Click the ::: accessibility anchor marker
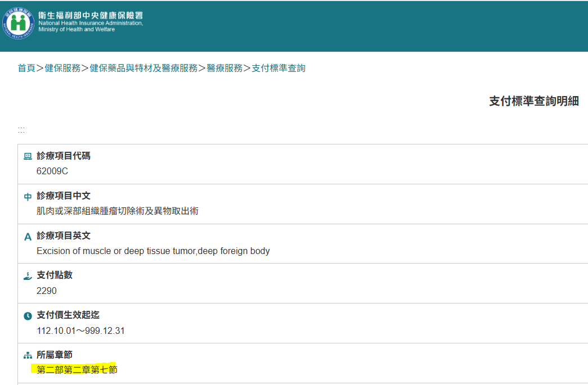The width and height of the screenshot is (588, 385). point(21,130)
